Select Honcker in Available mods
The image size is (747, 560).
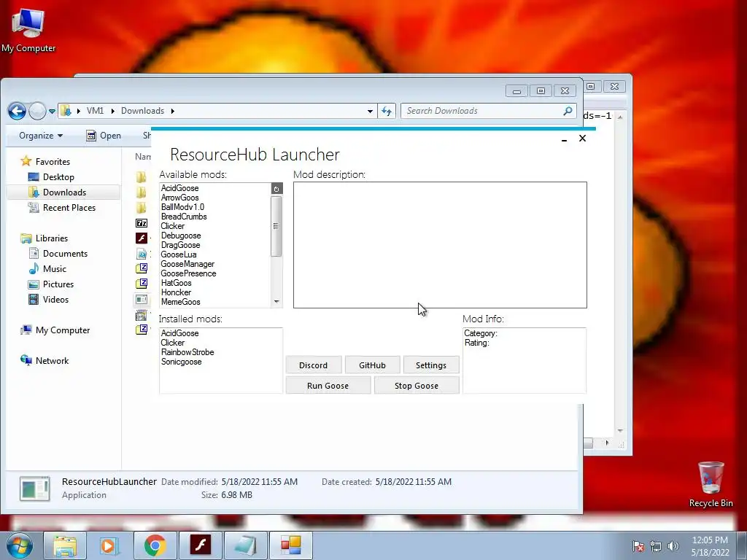tap(176, 292)
